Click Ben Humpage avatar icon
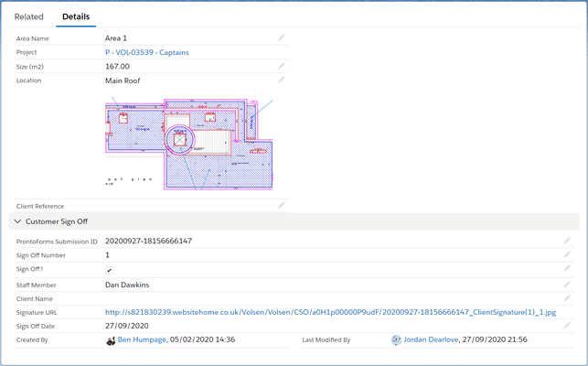This screenshot has width=588, height=366. [x=111, y=340]
